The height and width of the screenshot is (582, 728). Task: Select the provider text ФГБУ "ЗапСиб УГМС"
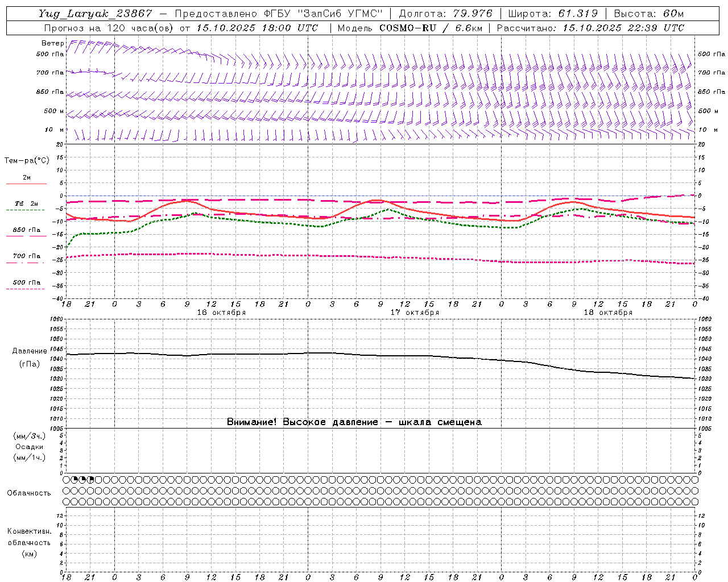(x=324, y=14)
